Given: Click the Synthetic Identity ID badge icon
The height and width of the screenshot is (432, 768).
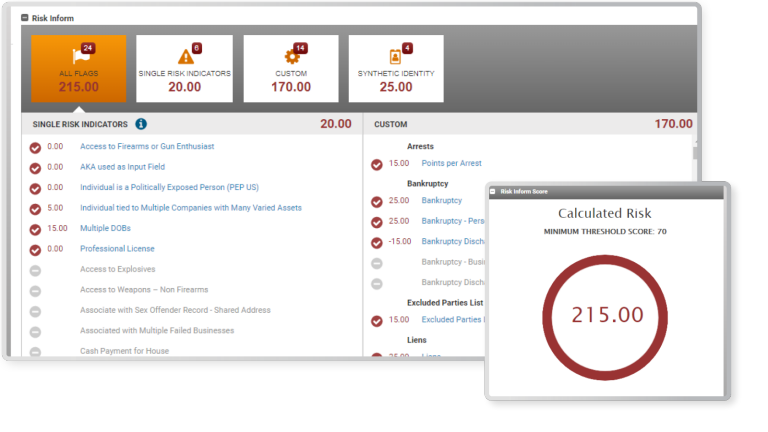Looking at the screenshot, I should tap(396, 56).
